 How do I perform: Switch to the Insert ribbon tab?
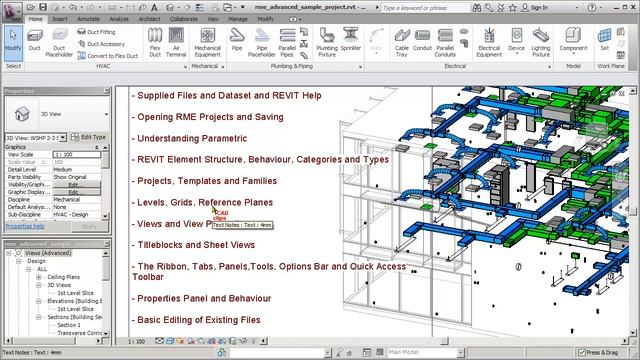(60, 19)
